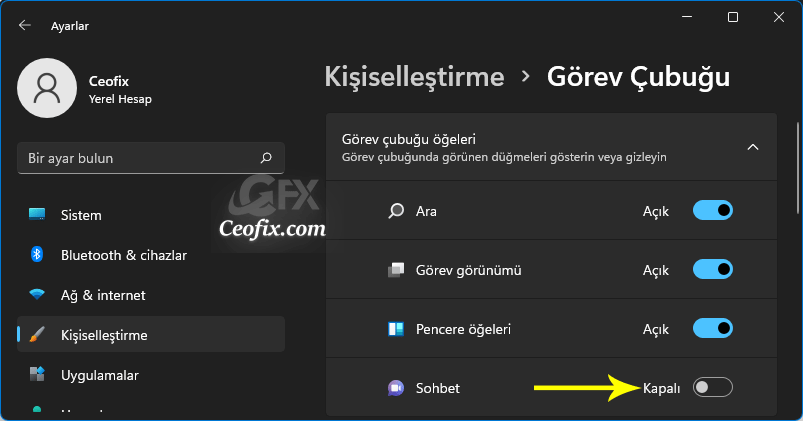This screenshot has height=421, width=803.
Task: Click 'Açık' label next to Ara
Action: point(656,212)
